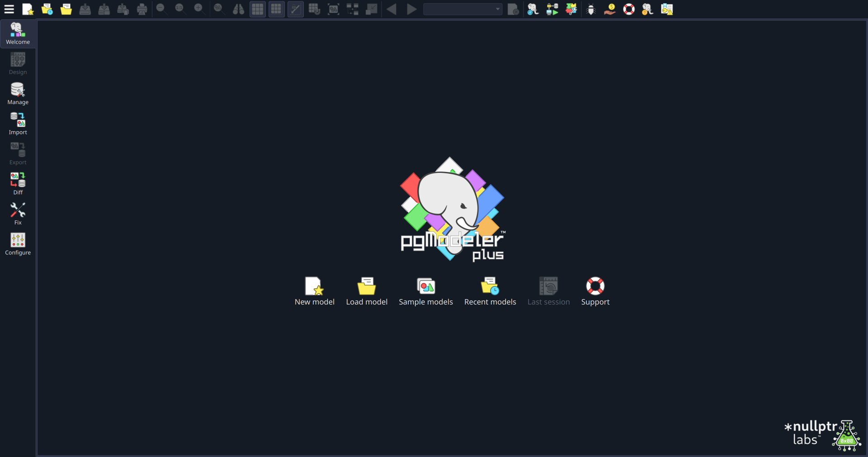Toggle page delimiters visibility
868x457 pixels.
pyautogui.click(x=276, y=9)
